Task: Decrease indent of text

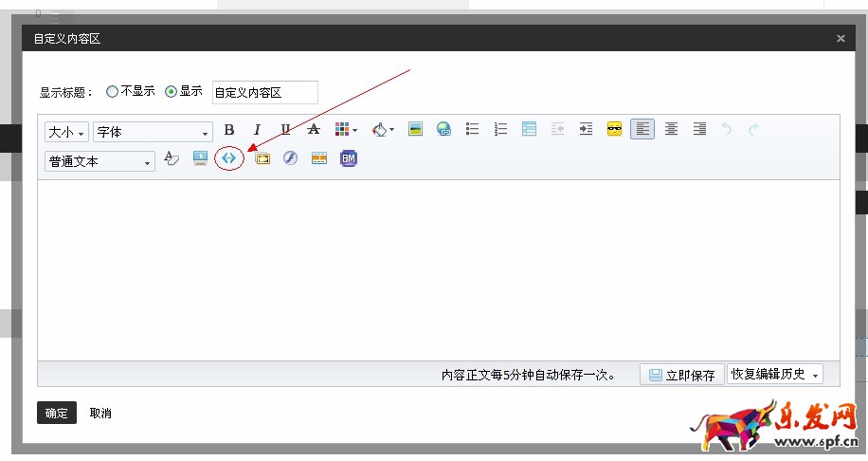Action: pyautogui.click(x=557, y=129)
